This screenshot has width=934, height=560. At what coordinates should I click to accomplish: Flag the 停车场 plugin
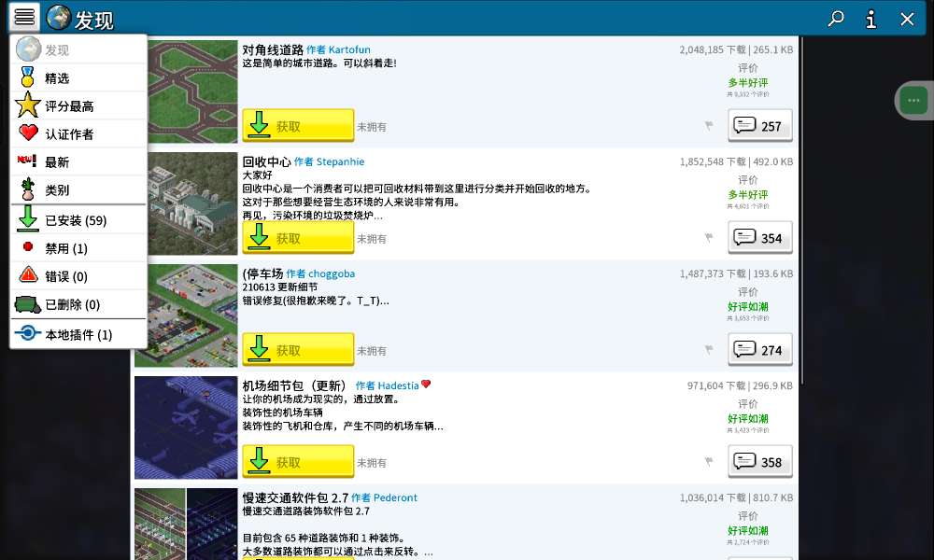pos(709,349)
